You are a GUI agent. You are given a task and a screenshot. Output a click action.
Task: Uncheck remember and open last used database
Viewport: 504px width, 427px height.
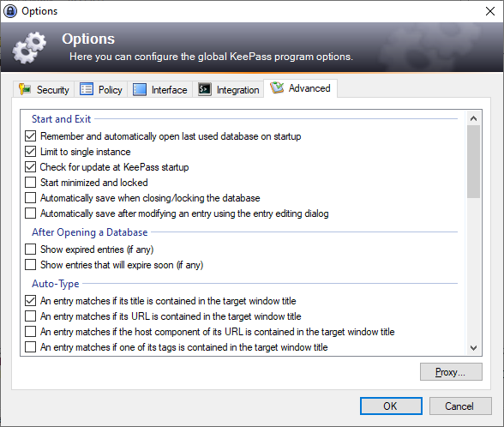[x=31, y=136]
